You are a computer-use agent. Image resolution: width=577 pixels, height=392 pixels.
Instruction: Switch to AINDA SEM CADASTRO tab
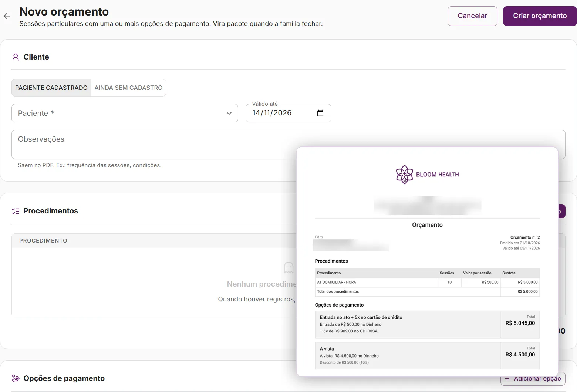click(128, 88)
